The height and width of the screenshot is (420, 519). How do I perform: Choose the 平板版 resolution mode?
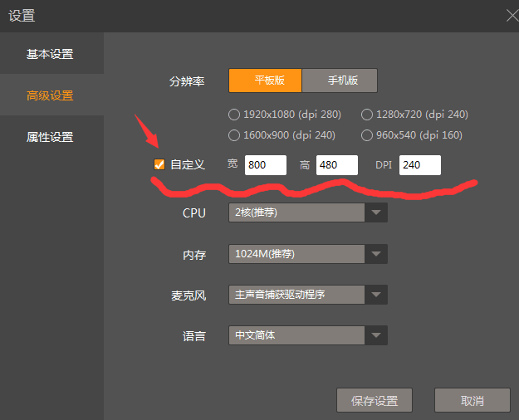click(x=265, y=81)
